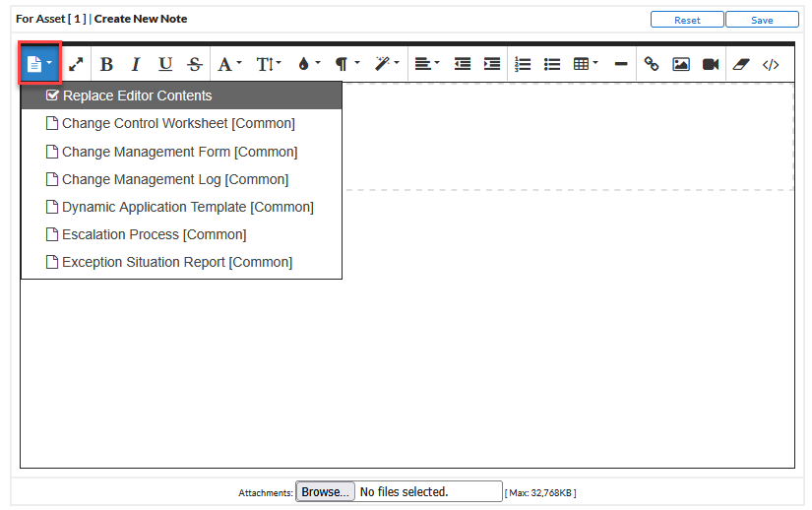
Task: Open the font family dropdown
Action: tap(228, 64)
